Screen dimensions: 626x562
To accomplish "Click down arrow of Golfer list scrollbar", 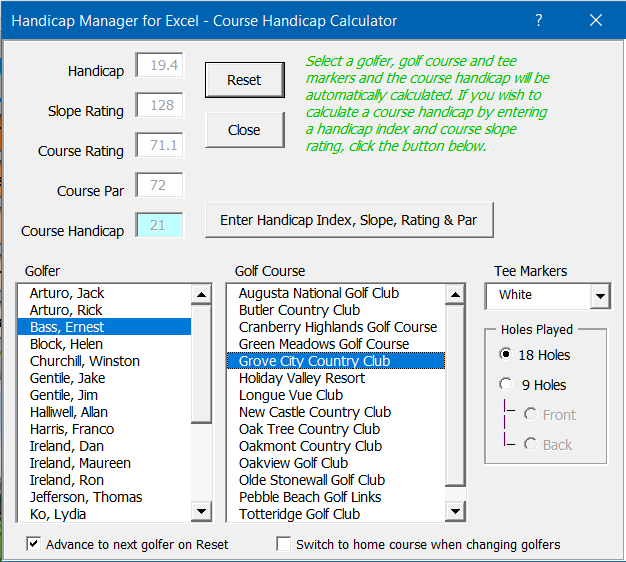I will 201,511.
